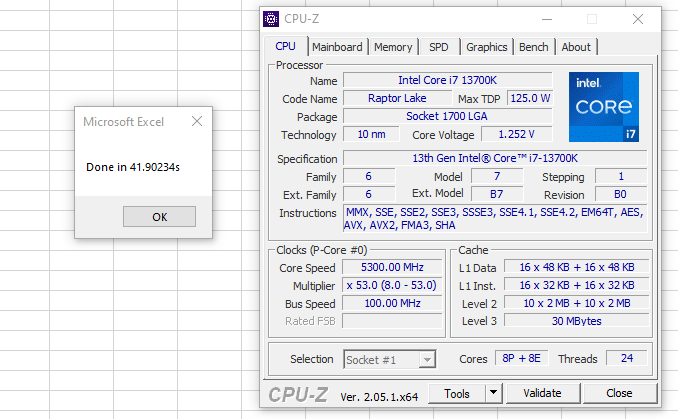Image resolution: width=678 pixels, height=419 pixels.
Task: Click the Core Speed value 5300.00 MHz
Action: click(392, 267)
